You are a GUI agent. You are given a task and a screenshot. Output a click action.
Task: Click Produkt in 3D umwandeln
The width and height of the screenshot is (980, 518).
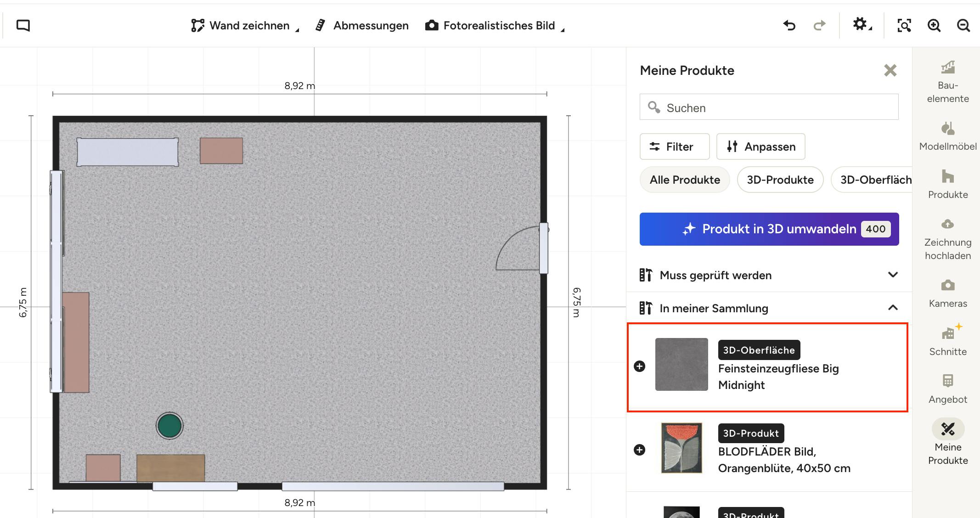coord(769,229)
